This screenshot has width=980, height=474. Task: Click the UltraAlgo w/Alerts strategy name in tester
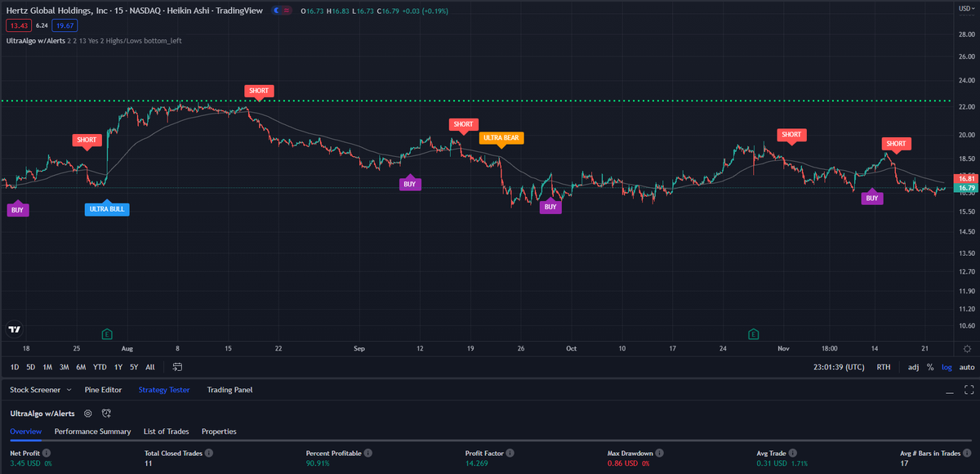tap(41, 414)
